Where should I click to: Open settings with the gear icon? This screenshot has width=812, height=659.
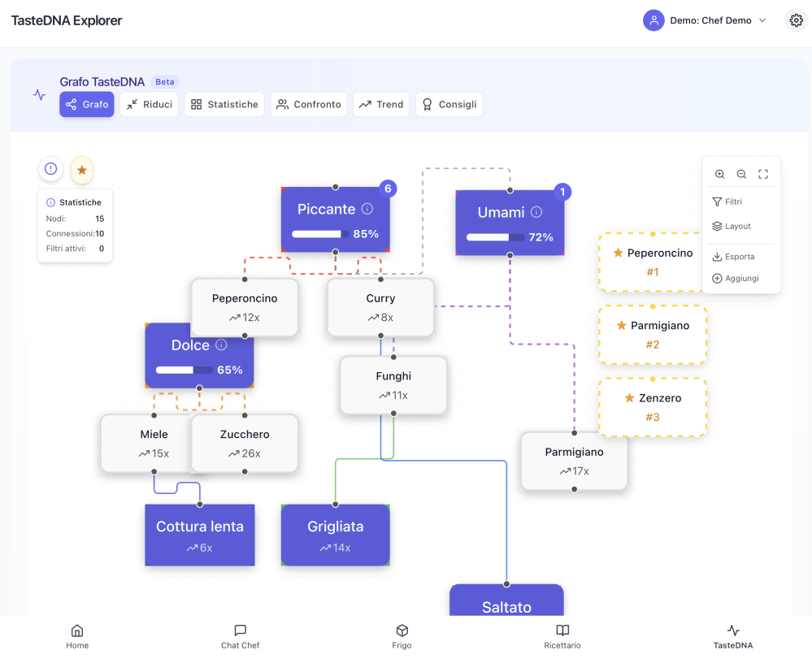[x=796, y=21]
